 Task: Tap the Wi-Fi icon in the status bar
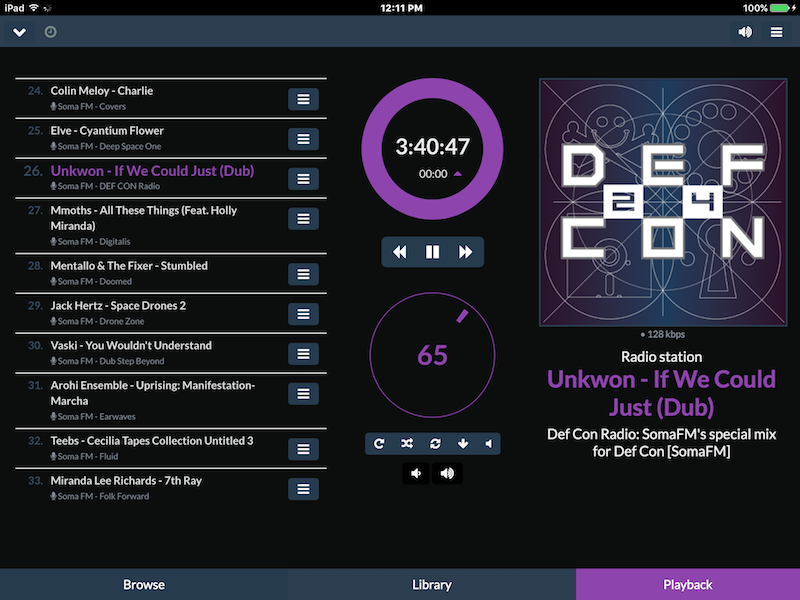[34, 8]
